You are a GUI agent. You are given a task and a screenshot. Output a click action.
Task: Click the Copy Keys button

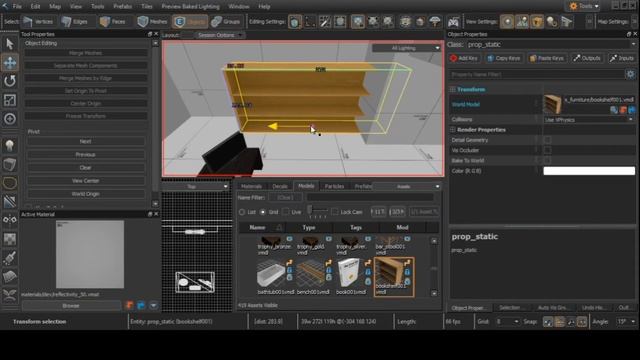pos(504,58)
